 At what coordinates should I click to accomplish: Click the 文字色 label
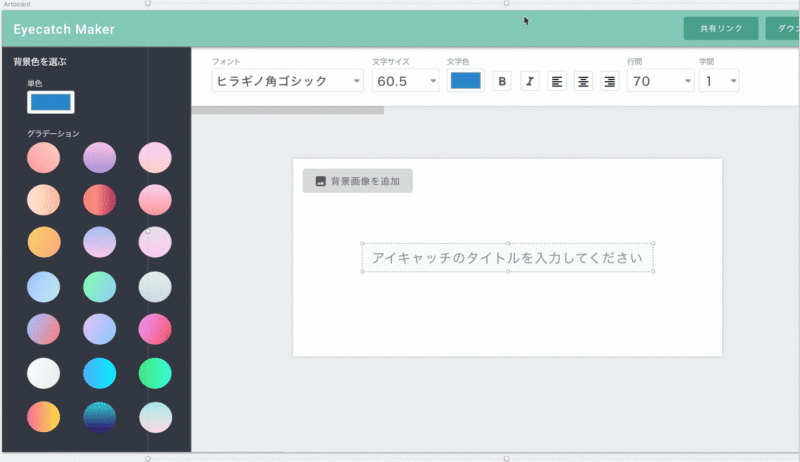[x=458, y=62]
